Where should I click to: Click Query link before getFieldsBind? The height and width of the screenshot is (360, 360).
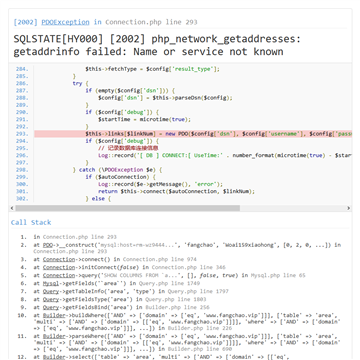(51, 307)
